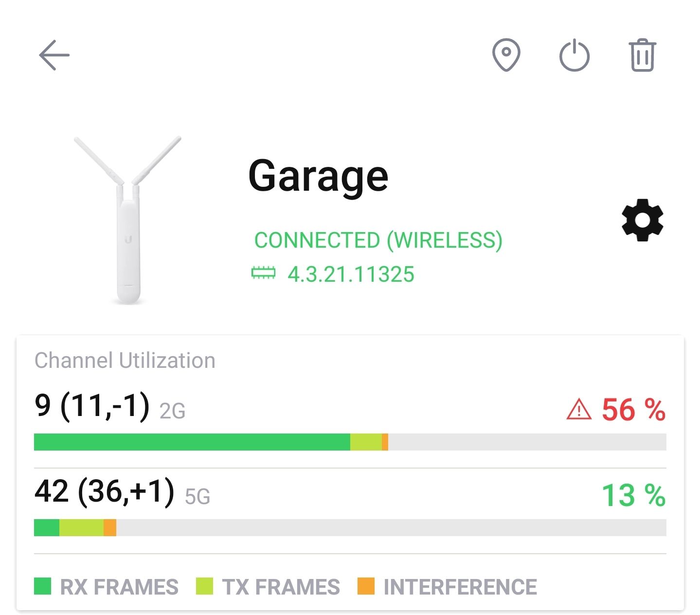This screenshot has height=615, width=700.
Task: Tap the orange Interference legend swatch
Action: tap(366, 586)
